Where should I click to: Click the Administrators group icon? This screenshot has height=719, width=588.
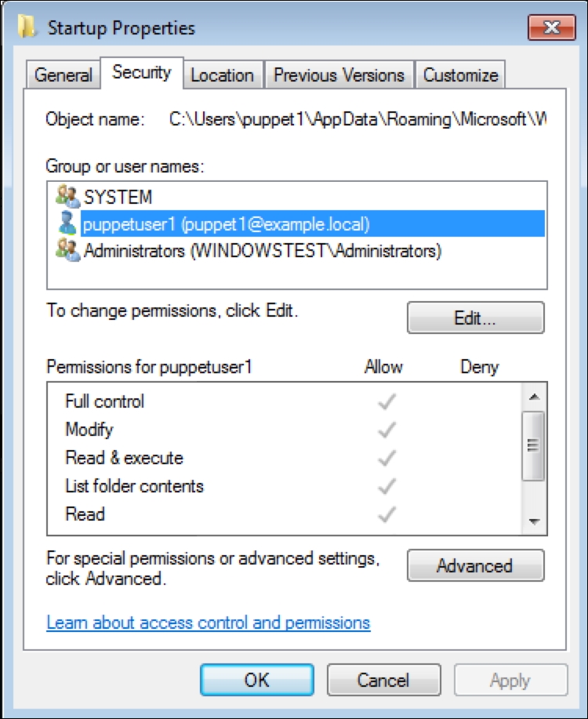[67, 251]
